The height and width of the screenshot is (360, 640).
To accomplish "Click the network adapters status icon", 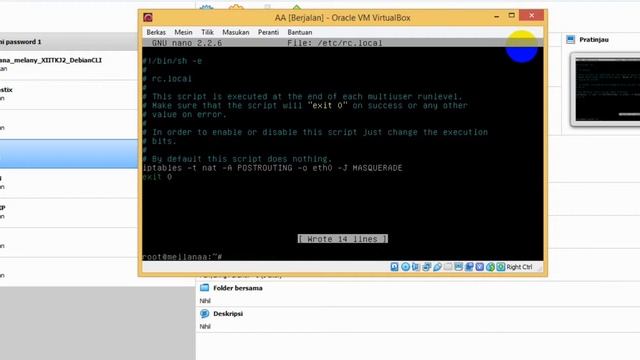I will click(x=427, y=267).
